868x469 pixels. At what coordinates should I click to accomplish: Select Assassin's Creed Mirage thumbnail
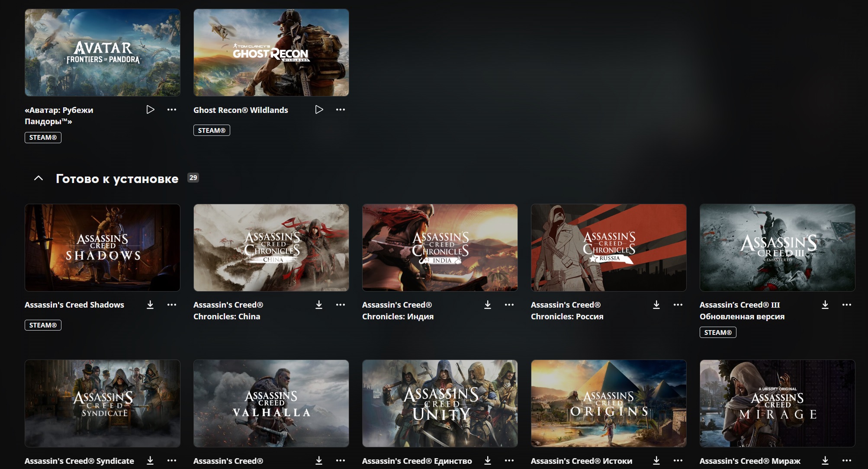click(778, 403)
